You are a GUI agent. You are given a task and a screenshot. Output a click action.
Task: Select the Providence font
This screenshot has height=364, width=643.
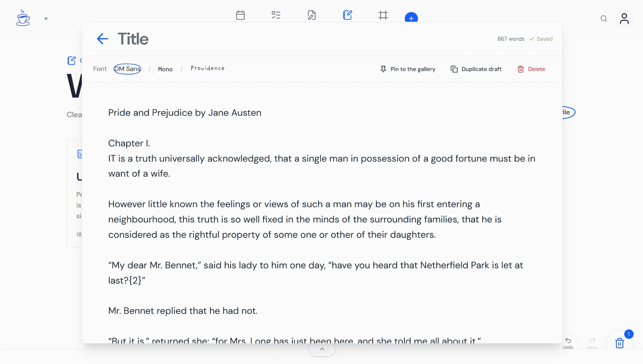tap(208, 68)
